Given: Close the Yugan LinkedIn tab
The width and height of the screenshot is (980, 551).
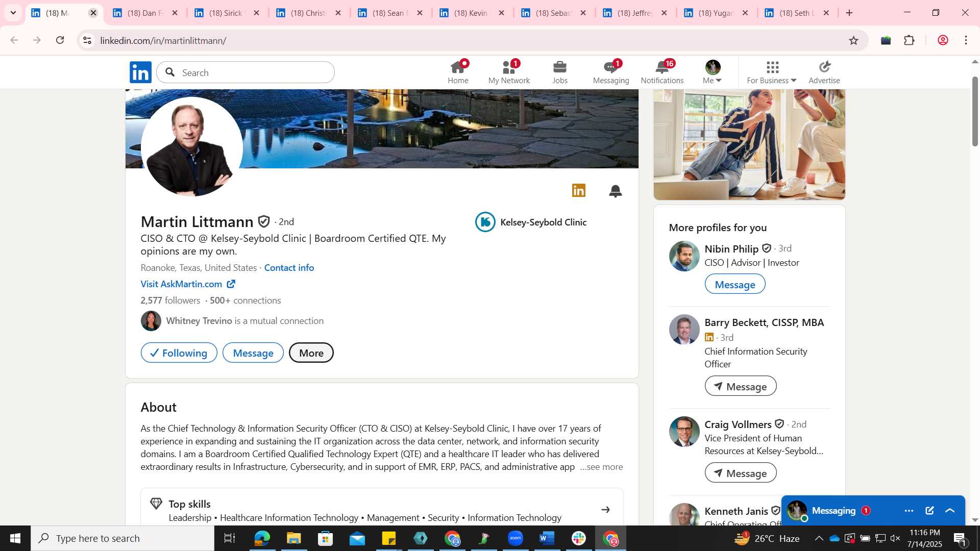Looking at the screenshot, I should point(745,13).
